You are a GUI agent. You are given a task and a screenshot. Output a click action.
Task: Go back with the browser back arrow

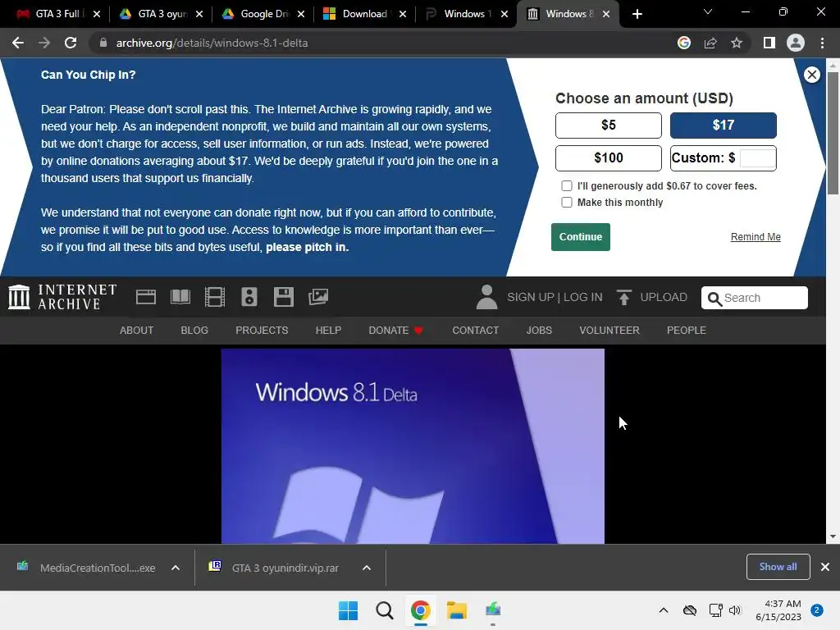(x=18, y=43)
